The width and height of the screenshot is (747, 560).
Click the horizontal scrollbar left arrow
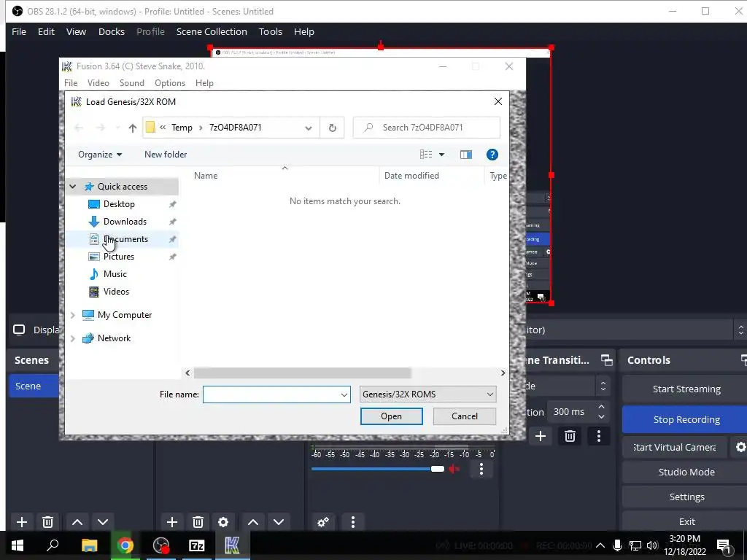click(187, 373)
